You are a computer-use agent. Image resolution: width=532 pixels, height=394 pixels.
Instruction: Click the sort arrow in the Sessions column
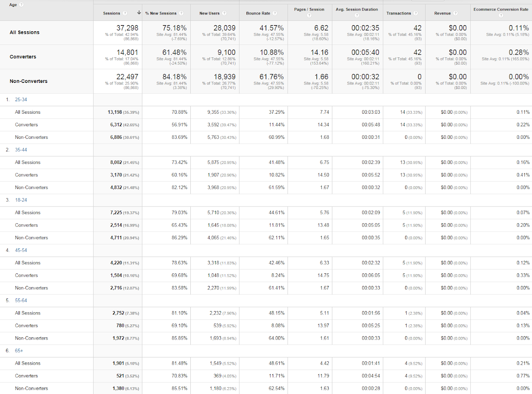(139, 13)
